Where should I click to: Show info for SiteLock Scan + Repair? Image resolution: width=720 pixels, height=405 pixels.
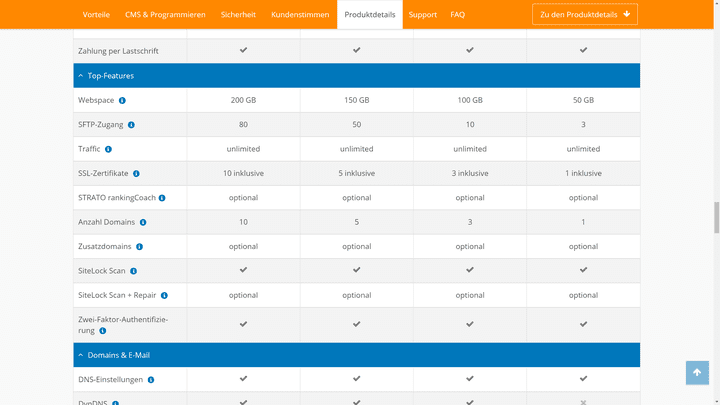[x=164, y=296]
